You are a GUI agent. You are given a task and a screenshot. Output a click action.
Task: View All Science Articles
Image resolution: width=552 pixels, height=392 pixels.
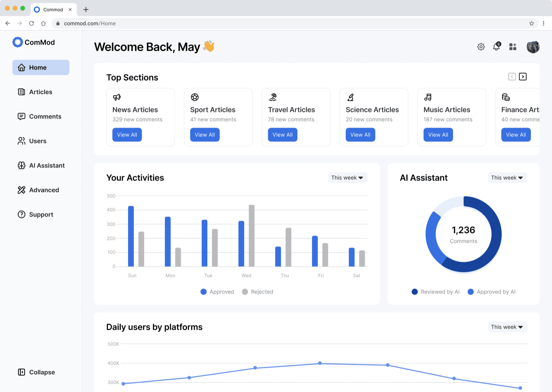(361, 135)
